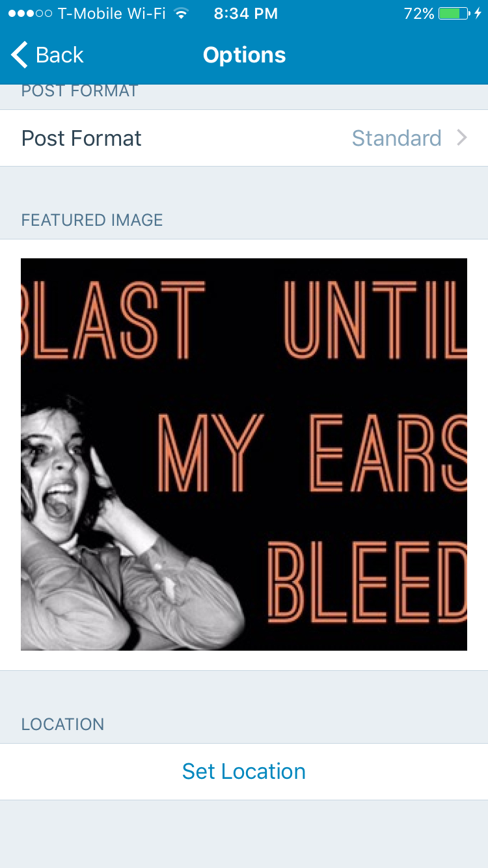Open Post Format via the right chevron
The width and height of the screenshot is (488, 868).
[462, 138]
